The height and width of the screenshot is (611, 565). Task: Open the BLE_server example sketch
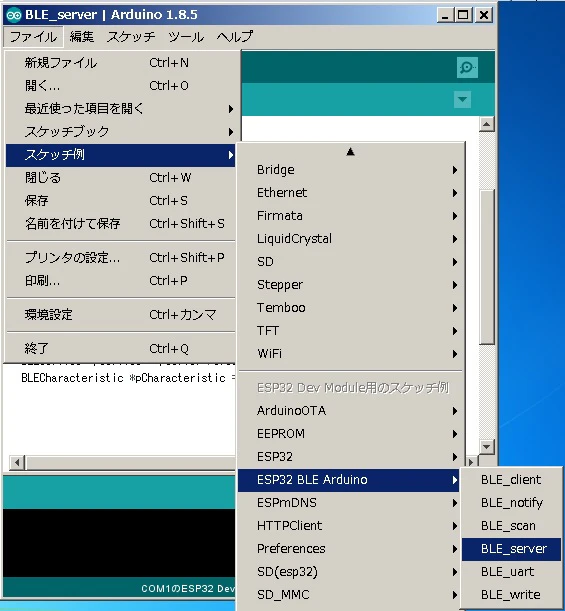511,549
